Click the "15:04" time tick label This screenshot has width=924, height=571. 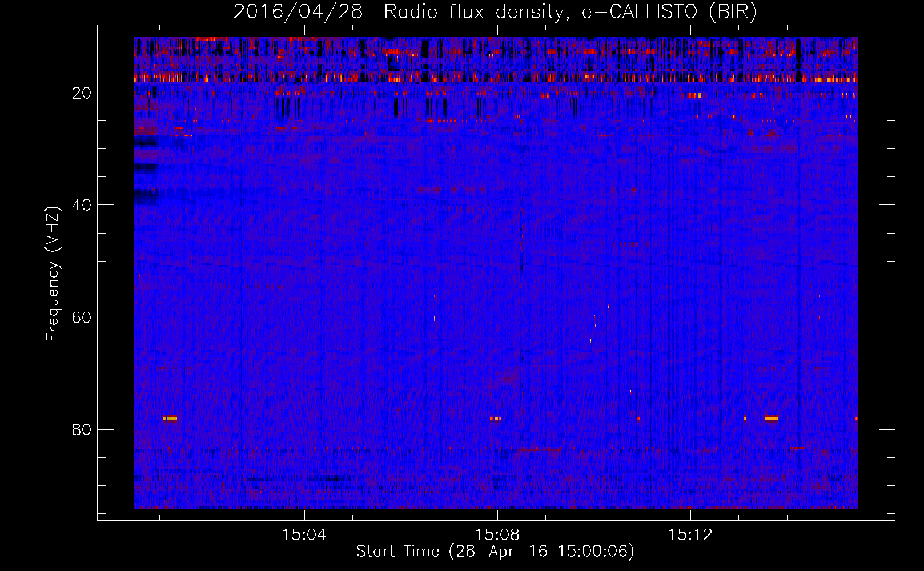pos(304,535)
